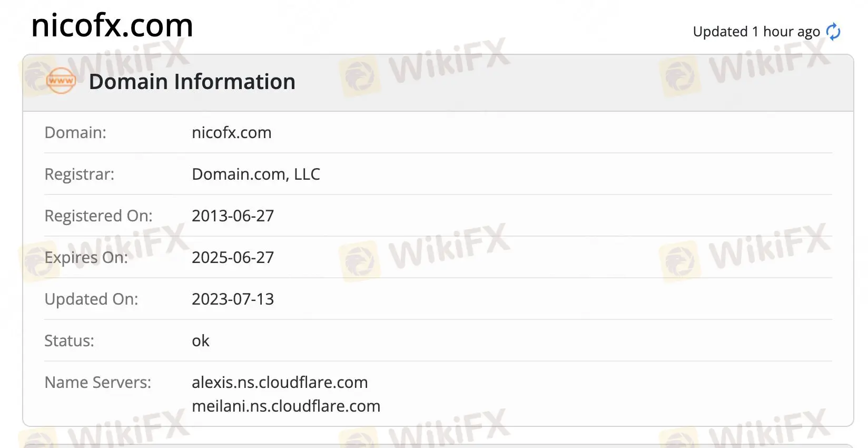Screen dimensions: 868x448
Task: Click the Domain label
Action: point(75,132)
